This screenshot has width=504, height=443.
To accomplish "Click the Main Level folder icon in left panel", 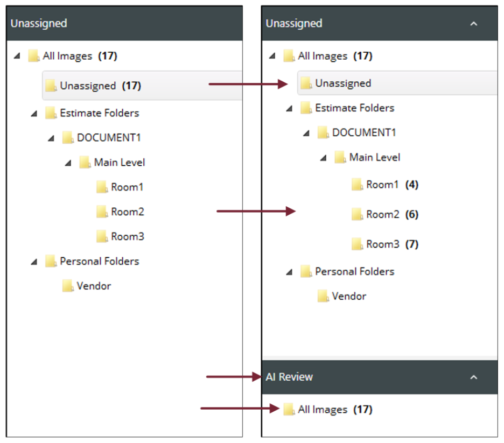I will 85,163.
